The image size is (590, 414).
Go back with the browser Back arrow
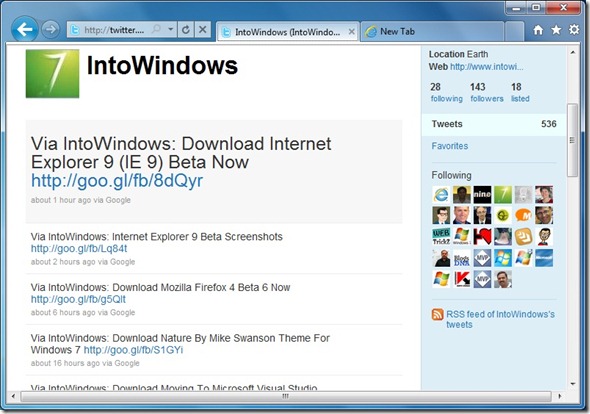tap(25, 29)
